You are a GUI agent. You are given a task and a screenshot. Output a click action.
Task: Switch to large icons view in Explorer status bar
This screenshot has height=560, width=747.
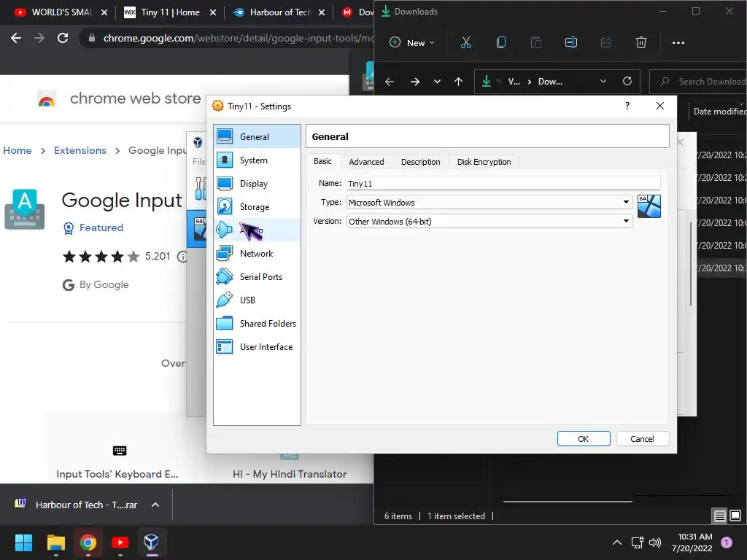(x=735, y=516)
